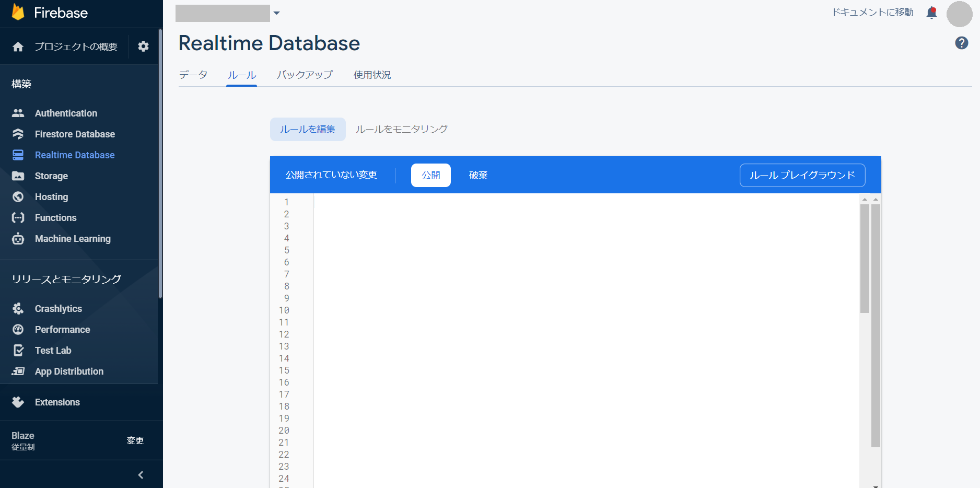Click 変更 next to Blaze plan
Image resolution: width=980 pixels, height=488 pixels.
[x=135, y=440]
